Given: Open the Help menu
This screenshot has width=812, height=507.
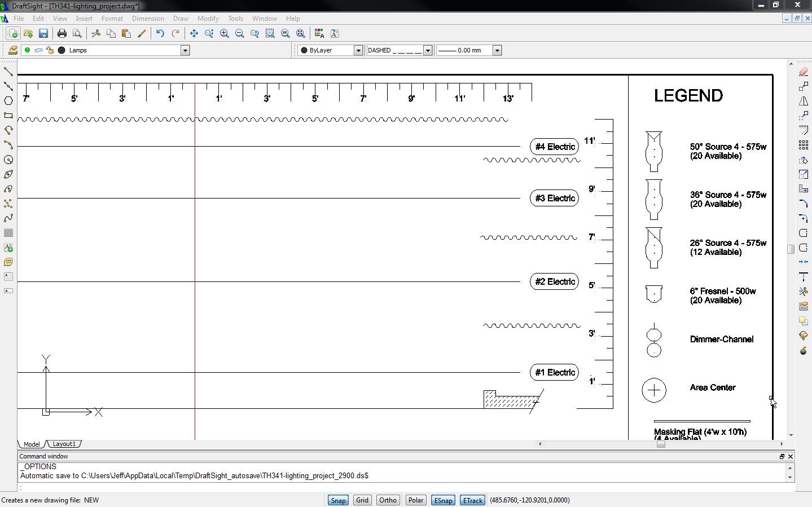Looking at the screenshot, I should tap(293, 19).
